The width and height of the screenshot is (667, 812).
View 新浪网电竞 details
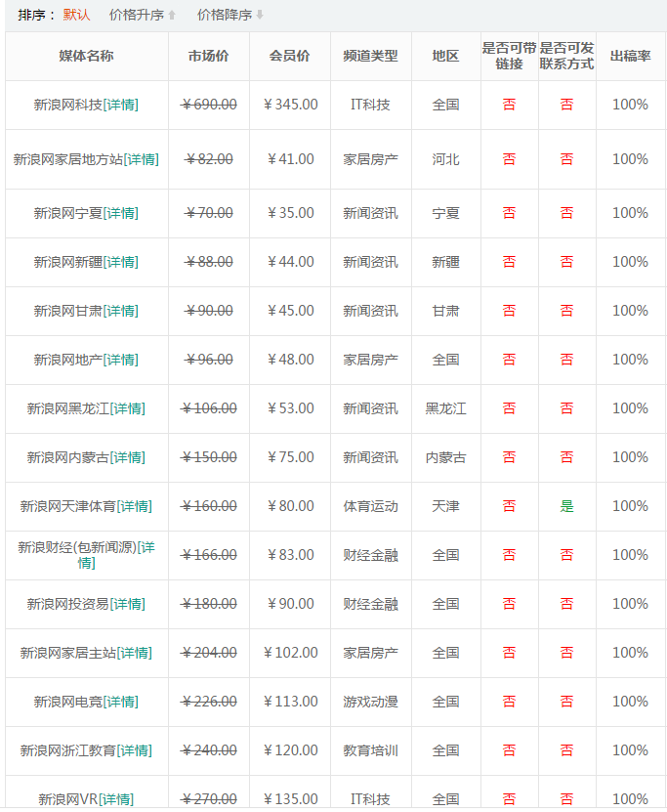[x=121, y=702]
